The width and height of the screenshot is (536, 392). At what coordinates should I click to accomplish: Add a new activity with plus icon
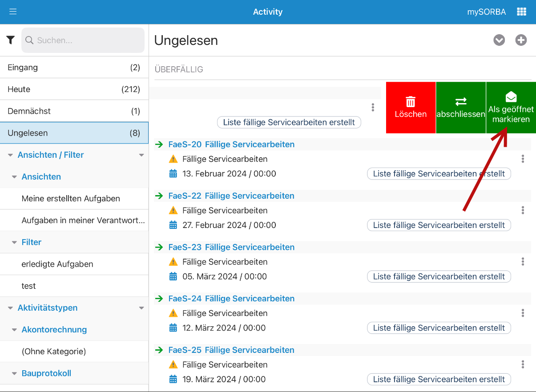click(x=521, y=40)
